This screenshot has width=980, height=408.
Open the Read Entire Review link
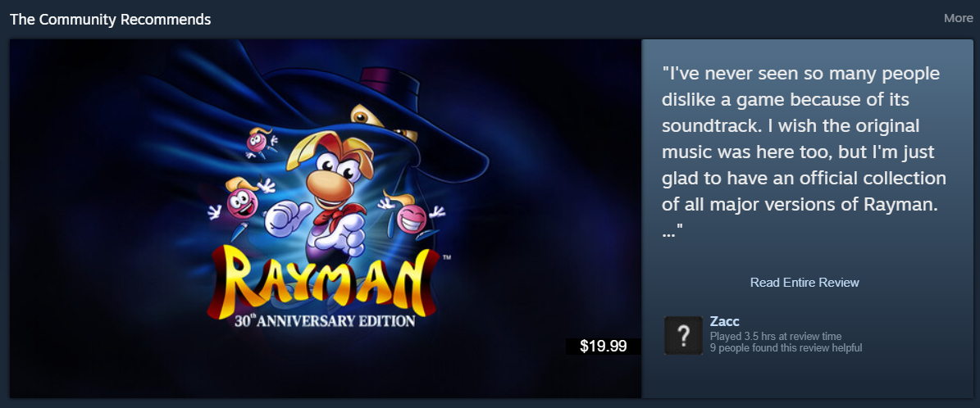click(804, 283)
